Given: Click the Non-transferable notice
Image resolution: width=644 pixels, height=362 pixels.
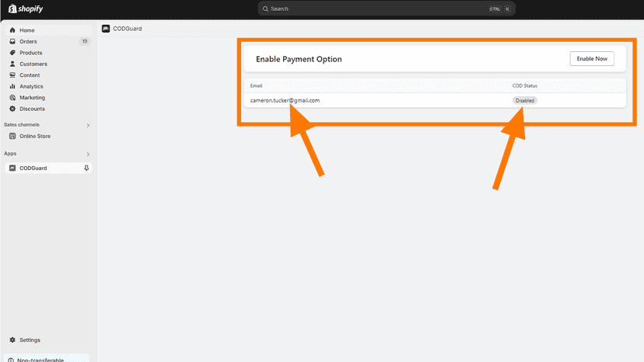Looking at the screenshot, I should (x=47, y=358).
